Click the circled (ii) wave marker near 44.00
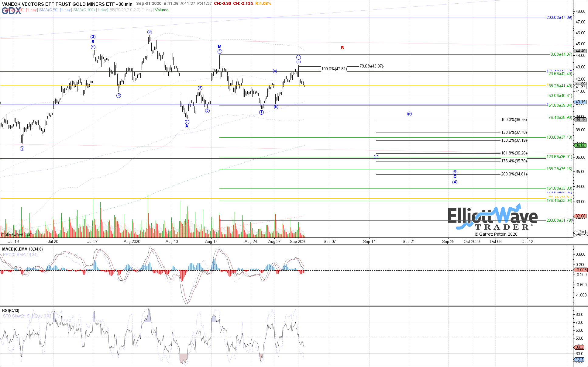The width and height of the screenshot is (588, 367). [298, 57]
